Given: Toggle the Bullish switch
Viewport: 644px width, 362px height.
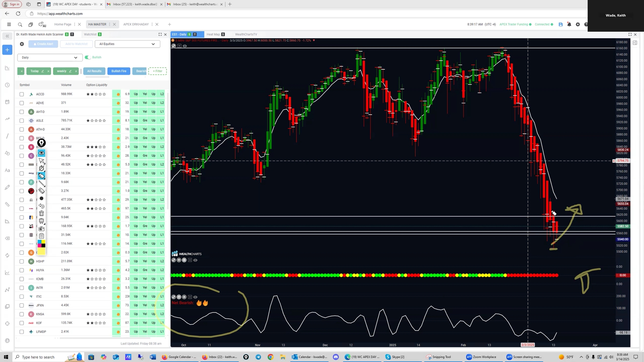Looking at the screenshot, I should coord(88,57).
